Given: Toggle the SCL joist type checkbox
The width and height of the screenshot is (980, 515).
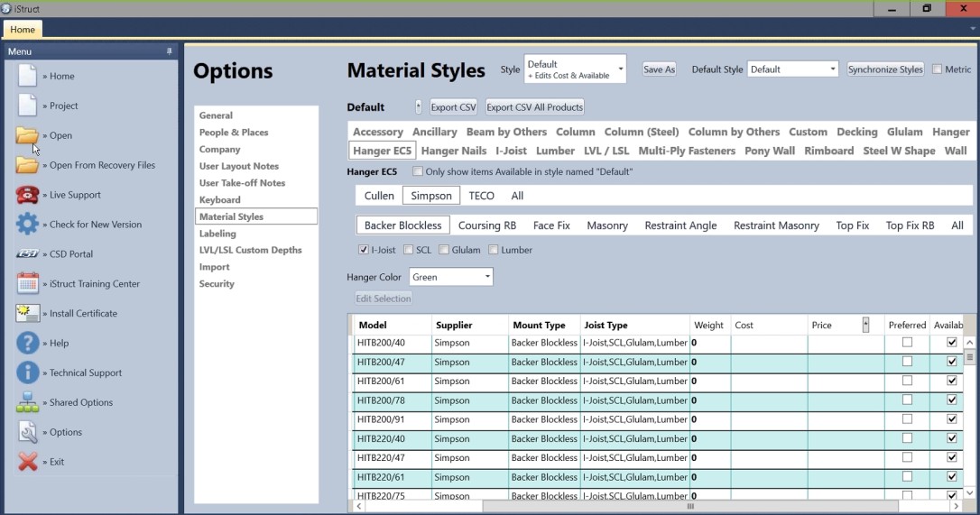Looking at the screenshot, I should pos(409,250).
